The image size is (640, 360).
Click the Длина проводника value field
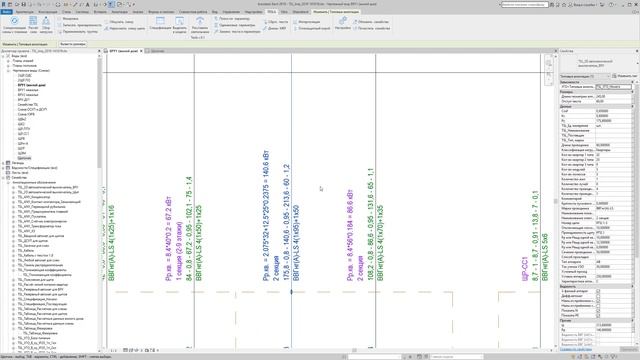pyautogui.click(x=614, y=145)
